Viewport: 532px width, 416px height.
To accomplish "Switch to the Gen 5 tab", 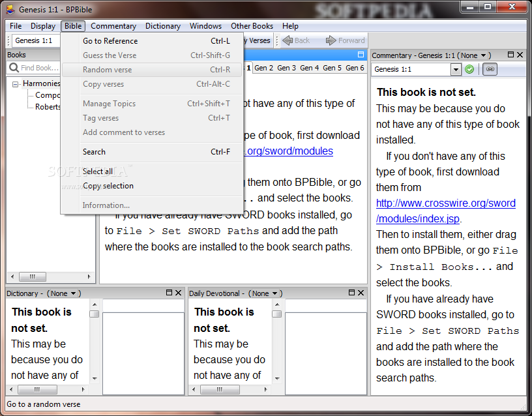I will coord(332,68).
